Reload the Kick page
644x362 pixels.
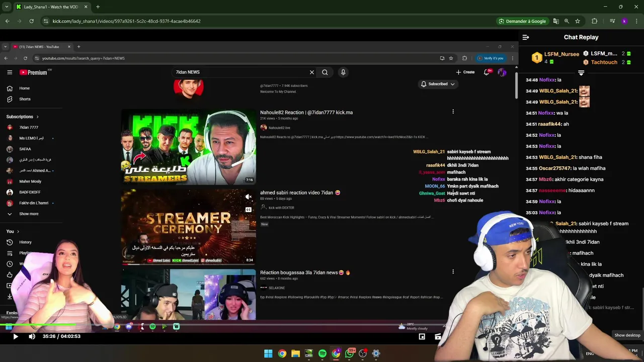click(x=31, y=21)
